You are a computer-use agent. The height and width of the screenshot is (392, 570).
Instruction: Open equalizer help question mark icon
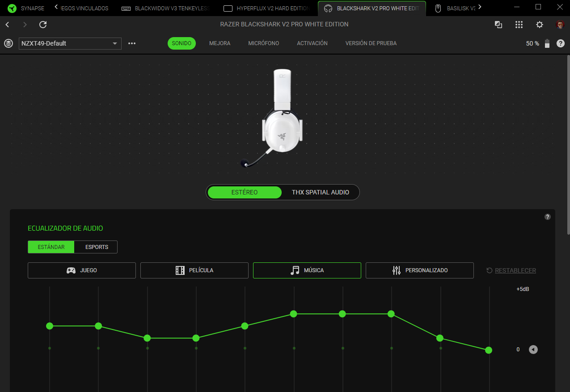(x=548, y=217)
